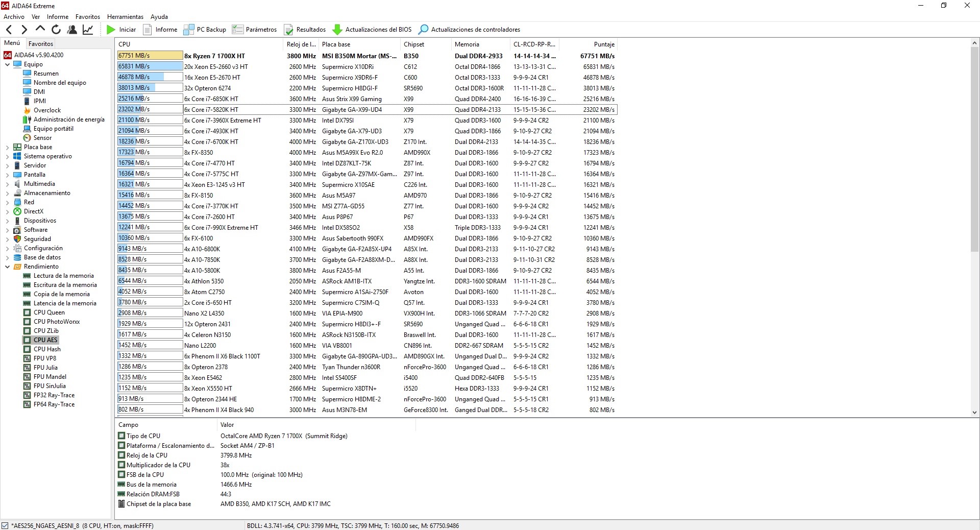Expand the Multimedia tree node
Viewport: 980px width, 530px height.
coord(7,184)
